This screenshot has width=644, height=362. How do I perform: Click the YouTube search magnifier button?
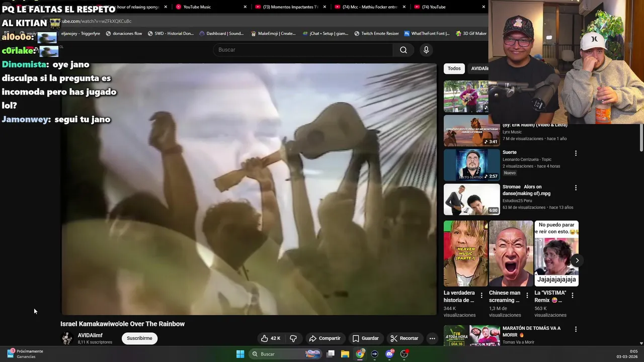404,50
